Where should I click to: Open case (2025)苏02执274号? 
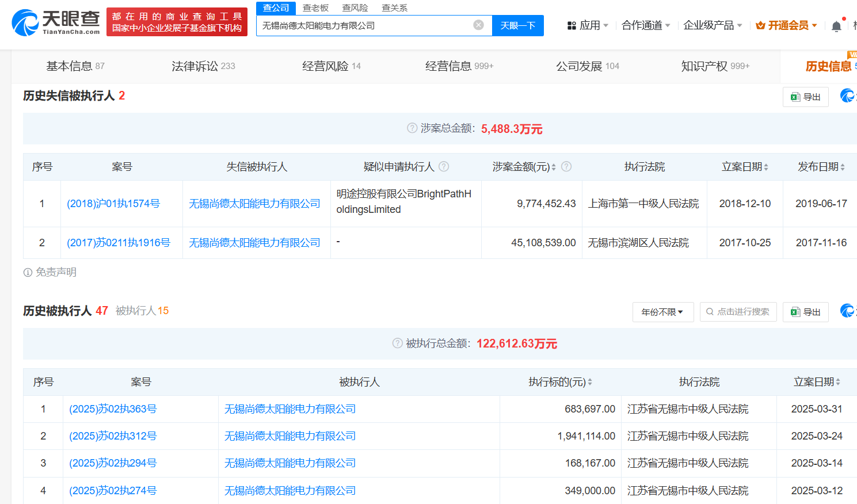(113, 491)
